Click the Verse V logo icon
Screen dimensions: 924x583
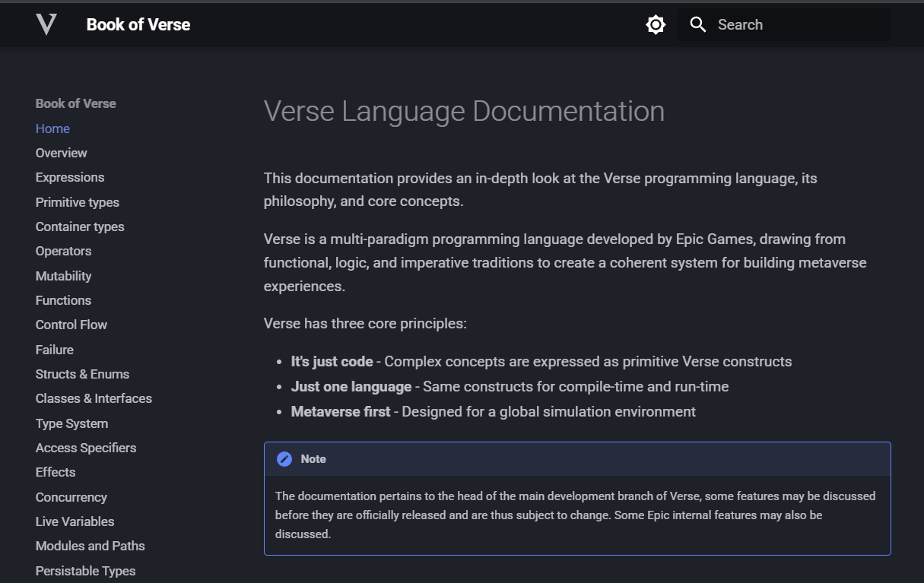(x=46, y=24)
